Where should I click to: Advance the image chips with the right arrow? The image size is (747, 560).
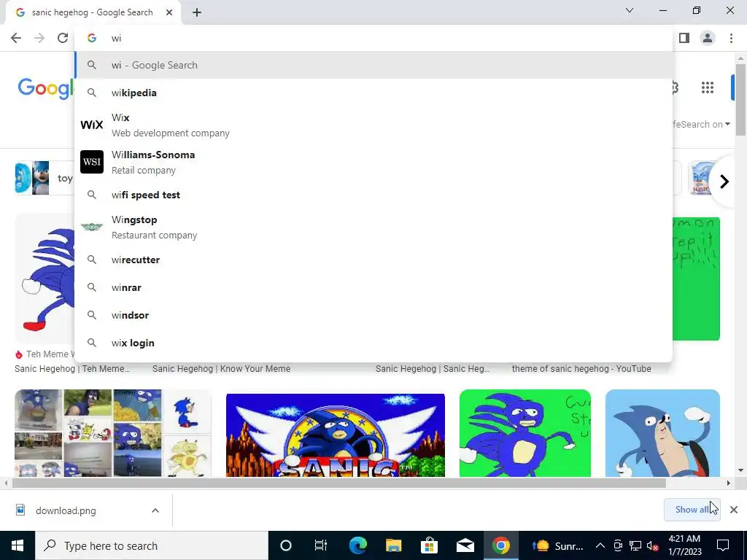click(724, 182)
